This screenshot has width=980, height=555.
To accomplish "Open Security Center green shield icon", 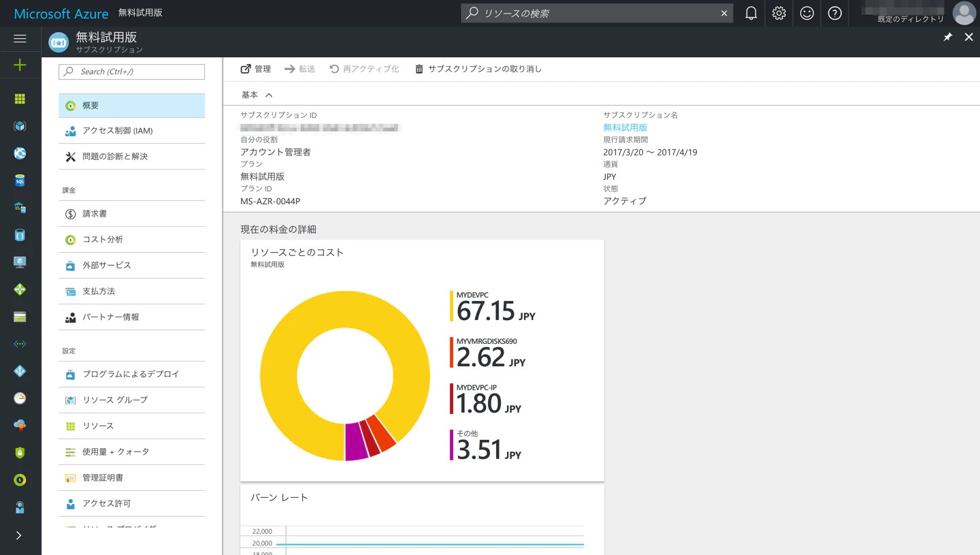I will [20, 453].
